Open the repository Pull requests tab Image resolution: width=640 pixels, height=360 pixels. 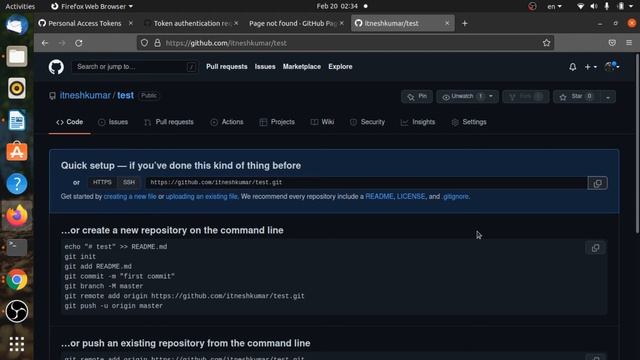pos(169,122)
